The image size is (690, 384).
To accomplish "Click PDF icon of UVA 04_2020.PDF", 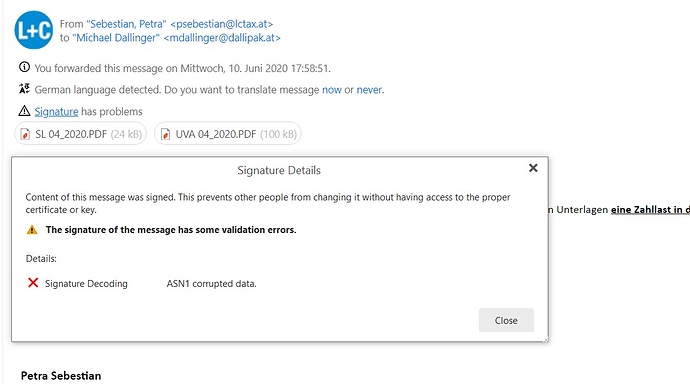I will coord(165,134).
